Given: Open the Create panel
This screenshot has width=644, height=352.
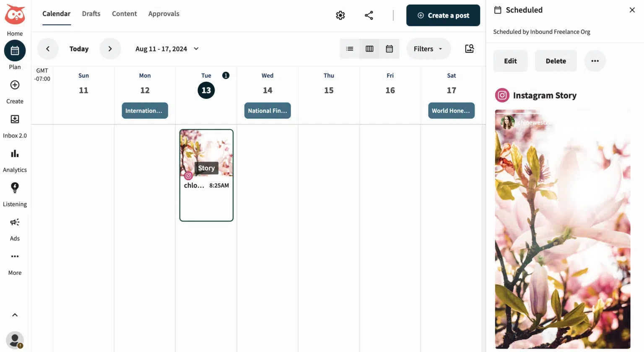Looking at the screenshot, I should click(x=15, y=85).
